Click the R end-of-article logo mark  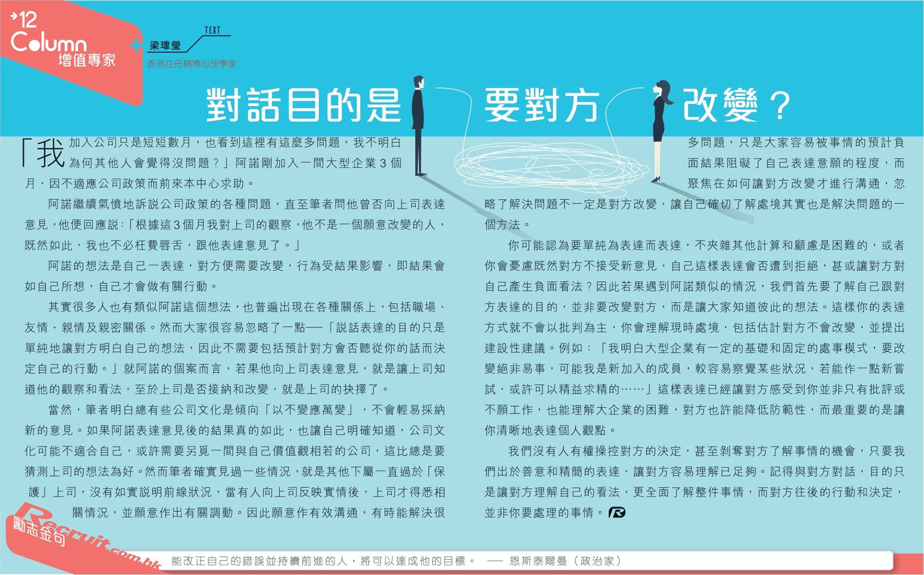coord(616,512)
